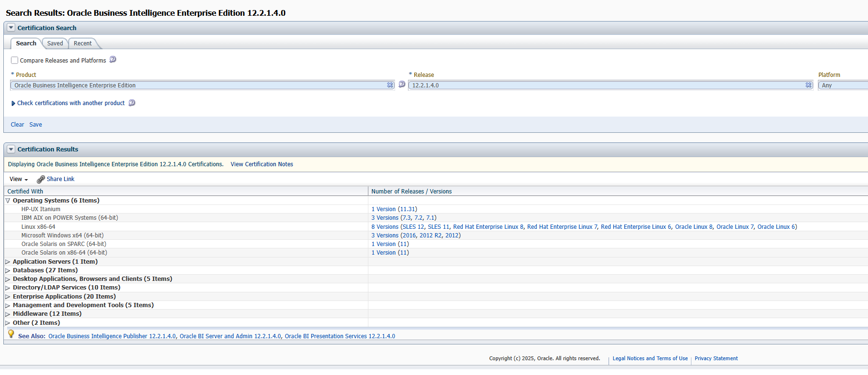Screen dimensions: 868x375
Task: Open Red Hat Enterprise Linux 7 link
Action: tap(562, 227)
